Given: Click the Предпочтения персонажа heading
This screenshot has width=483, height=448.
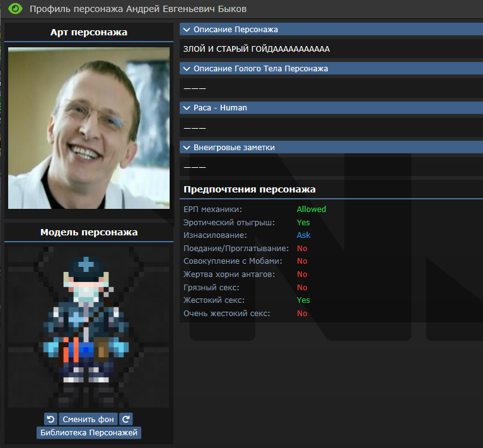Looking at the screenshot, I should [249, 189].
